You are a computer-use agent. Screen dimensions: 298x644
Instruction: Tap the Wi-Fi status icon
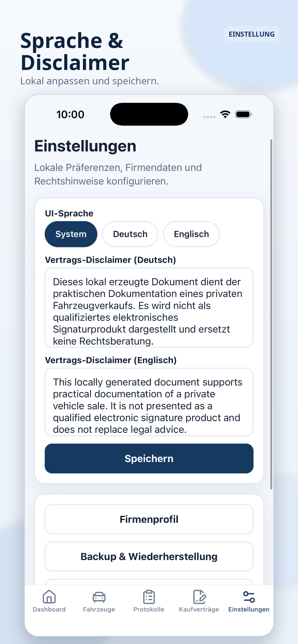225,114
